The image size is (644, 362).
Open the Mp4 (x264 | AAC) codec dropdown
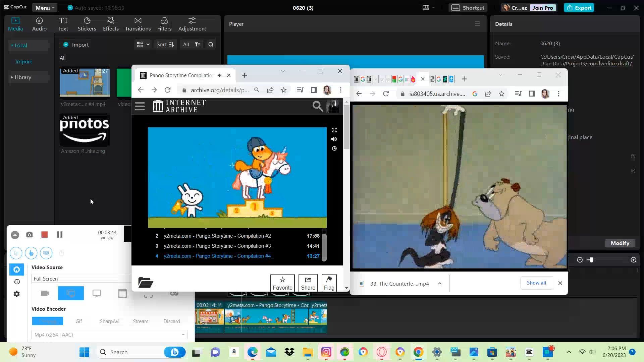(x=109, y=335)
